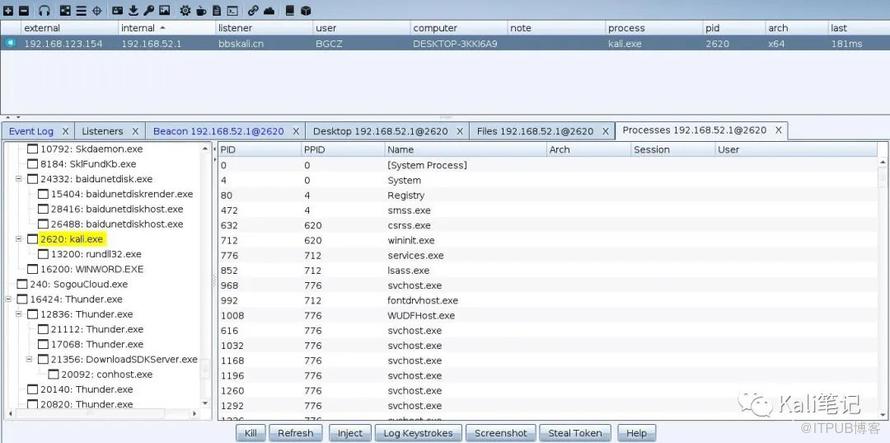This screenshot has height=443, width=890.
Task: Click the Downloaded Files arrow icon
Action: (x=133, y=11)
